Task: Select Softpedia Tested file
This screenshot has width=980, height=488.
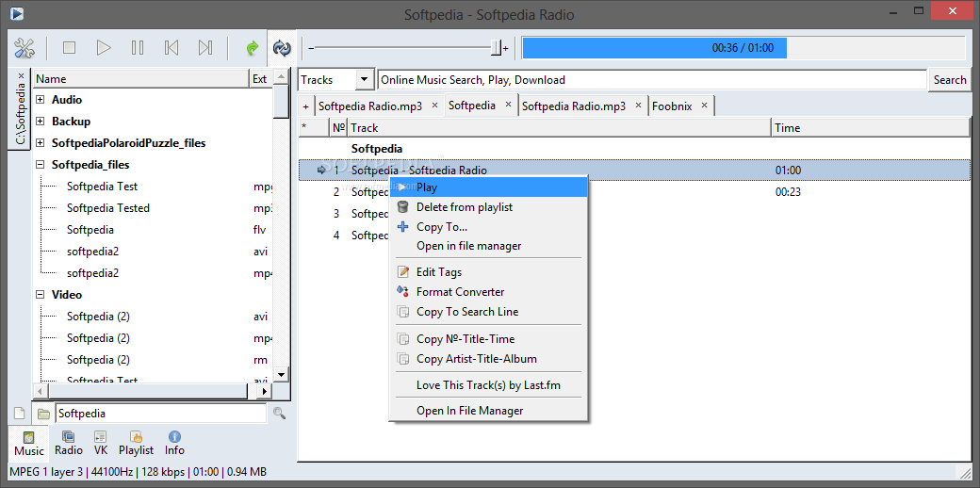Action: (x=108, y=208)
